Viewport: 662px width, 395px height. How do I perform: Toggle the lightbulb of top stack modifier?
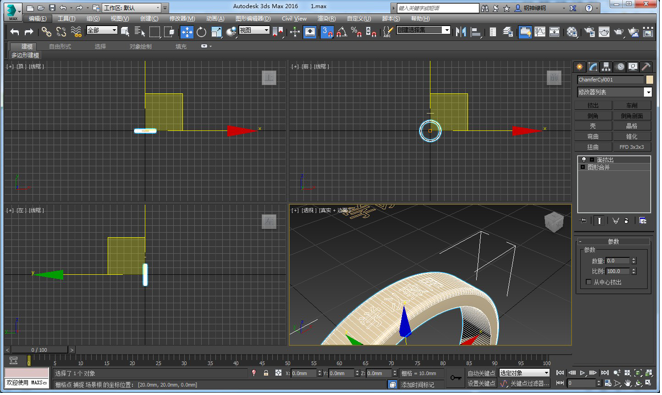click(583, 160)
